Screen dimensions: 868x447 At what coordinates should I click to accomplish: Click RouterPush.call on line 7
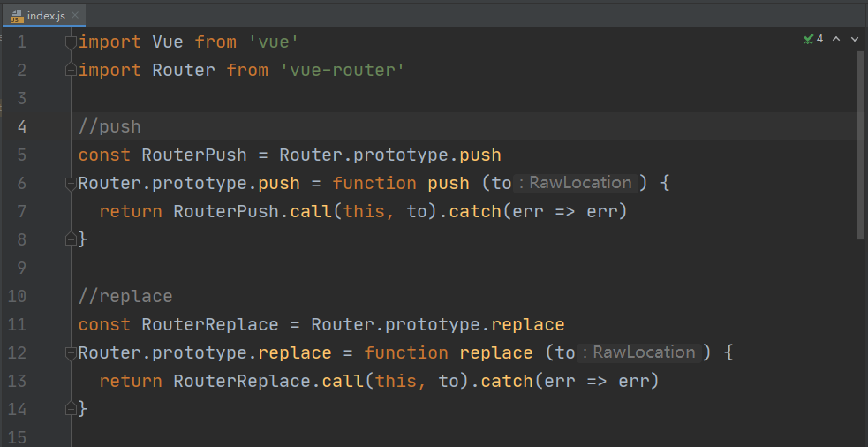pyautogui.click(x=253, y=212)
